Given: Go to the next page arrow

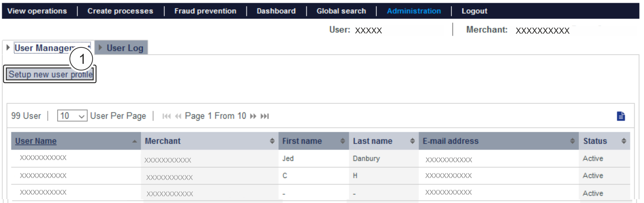Looking at the screenshot, I should click(x=253, y=116).
